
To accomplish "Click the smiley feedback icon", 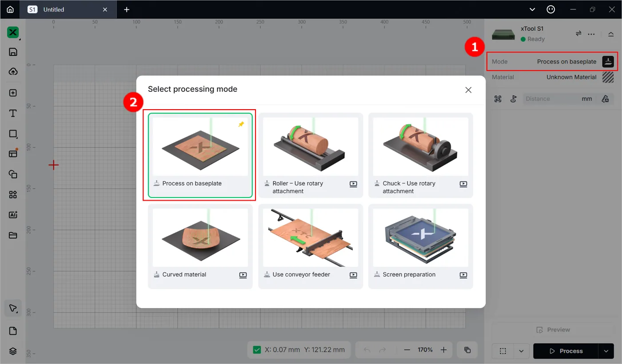I will tap(551, 9).
